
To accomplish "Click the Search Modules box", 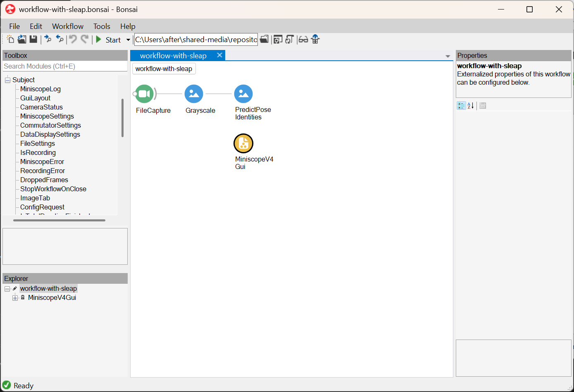I will coord(65,66).
